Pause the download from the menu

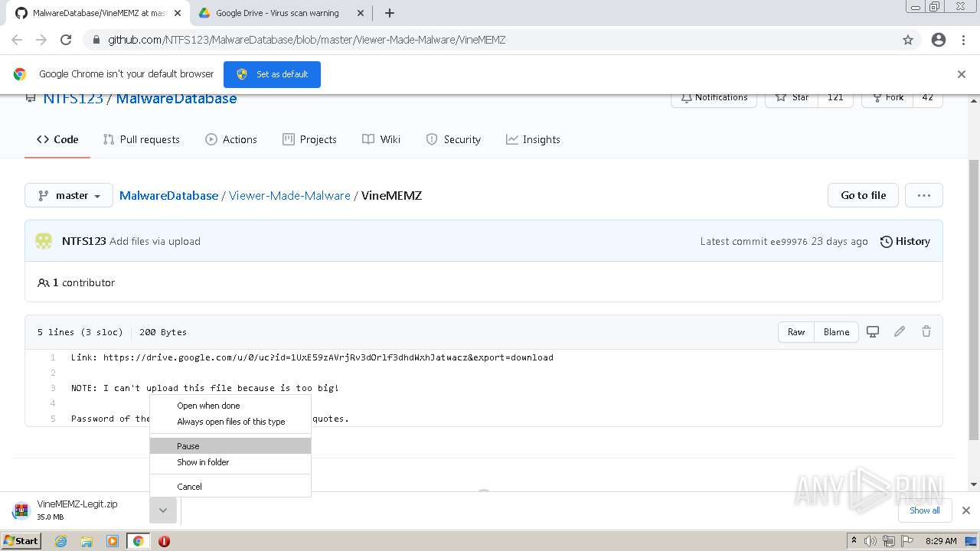[x=230, y=446]
